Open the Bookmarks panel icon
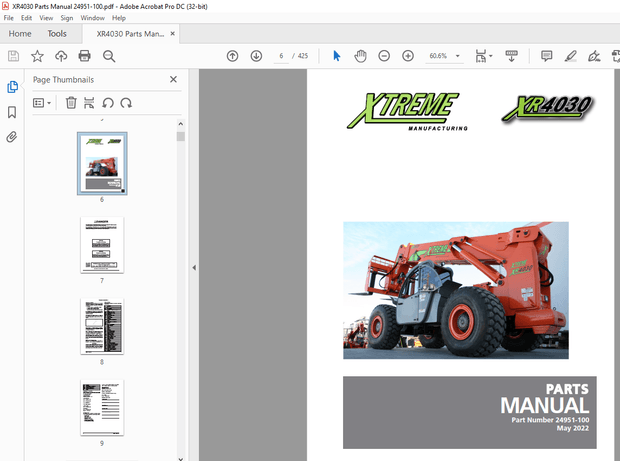Screen dimensions: 620x461 click(x=12, y=112)
